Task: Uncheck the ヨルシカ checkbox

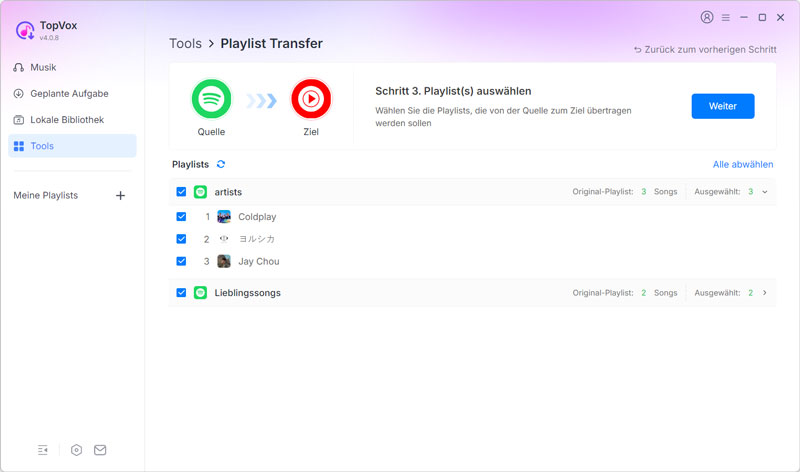Action: click(181, 239)
